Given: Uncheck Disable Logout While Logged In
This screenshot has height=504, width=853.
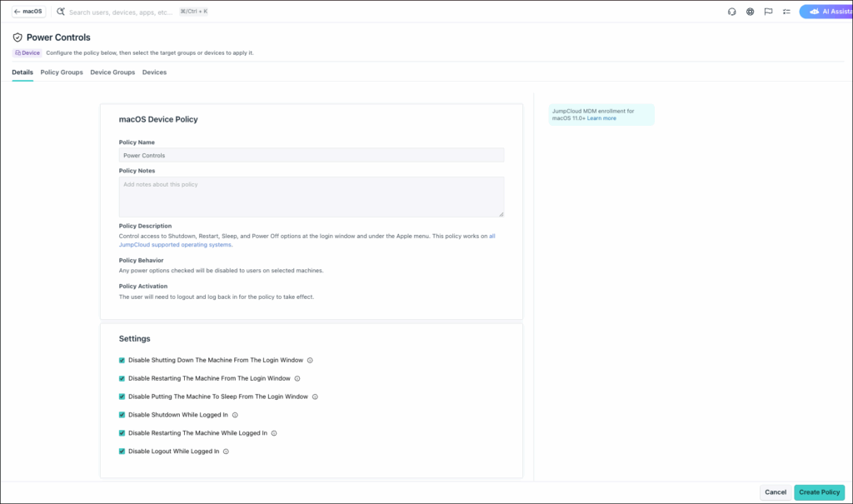Looking at the screenshot, I should pyautogui.click(x=122, y=452).
